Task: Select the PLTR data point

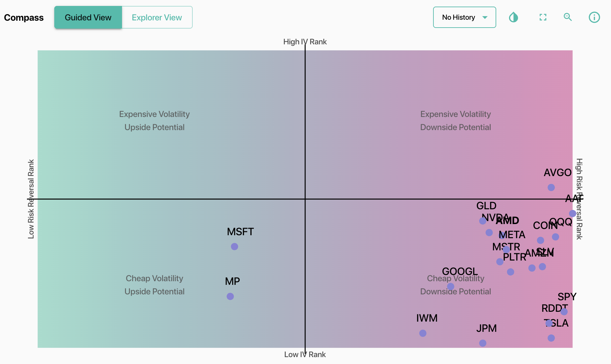Action: [x=510, y=272]
